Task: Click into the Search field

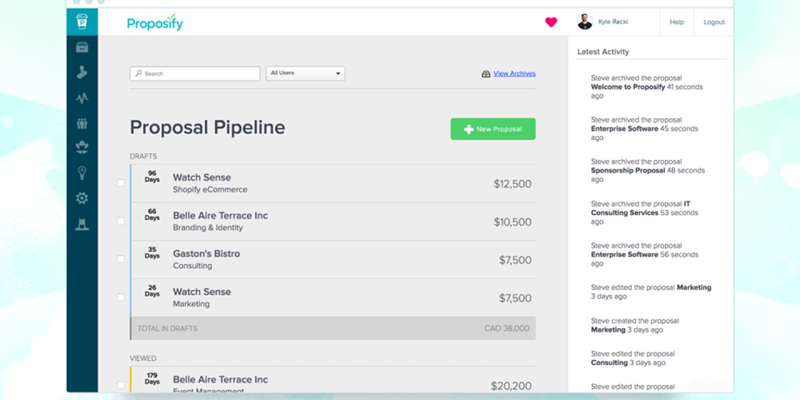Action: [195, 74]
